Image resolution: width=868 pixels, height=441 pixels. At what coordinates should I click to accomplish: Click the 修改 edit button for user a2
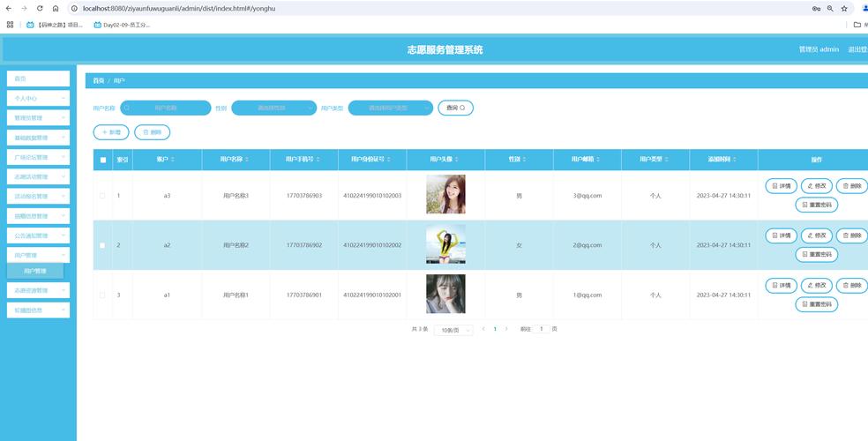click(x=817, y=235)
